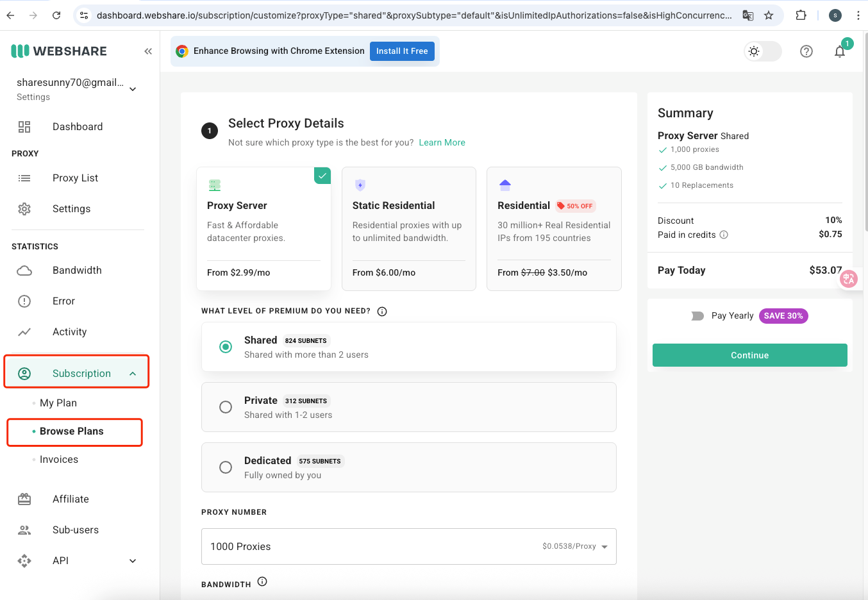The height and width of the screenshot is (600, 868).
Task: Bookmark this page with the star icon
Action: (769, 15)
